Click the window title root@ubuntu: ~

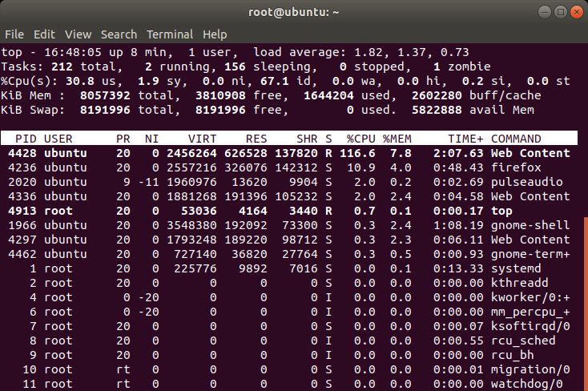pyautogui.click(x=294, y=12)
